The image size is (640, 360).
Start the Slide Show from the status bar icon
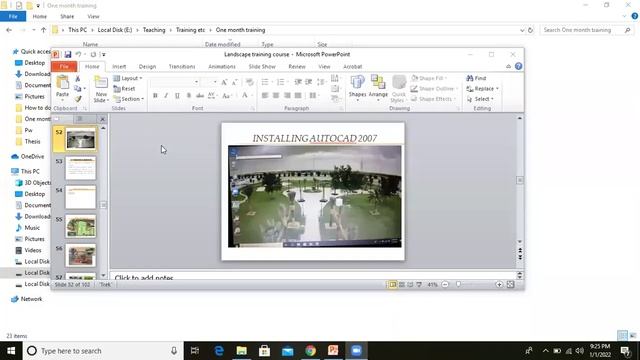(419, 284)
